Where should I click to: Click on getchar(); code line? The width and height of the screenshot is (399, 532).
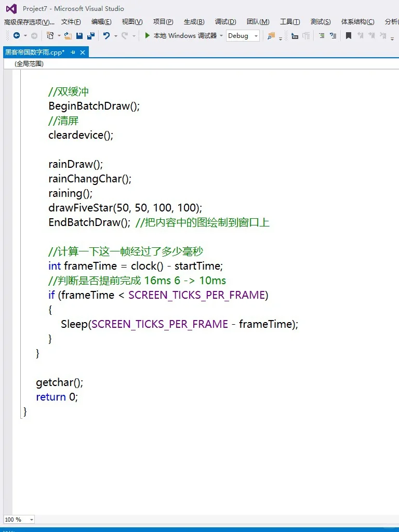59,383
